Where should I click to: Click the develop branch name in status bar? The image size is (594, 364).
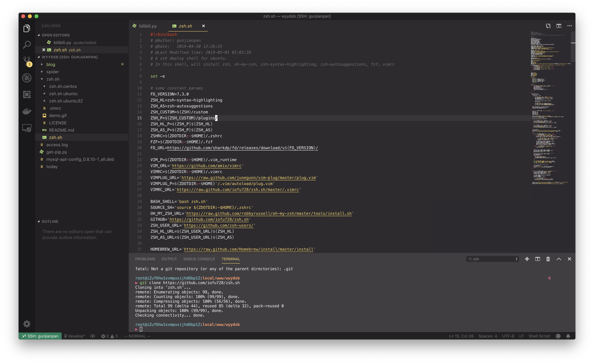click(x=75, y=336)
